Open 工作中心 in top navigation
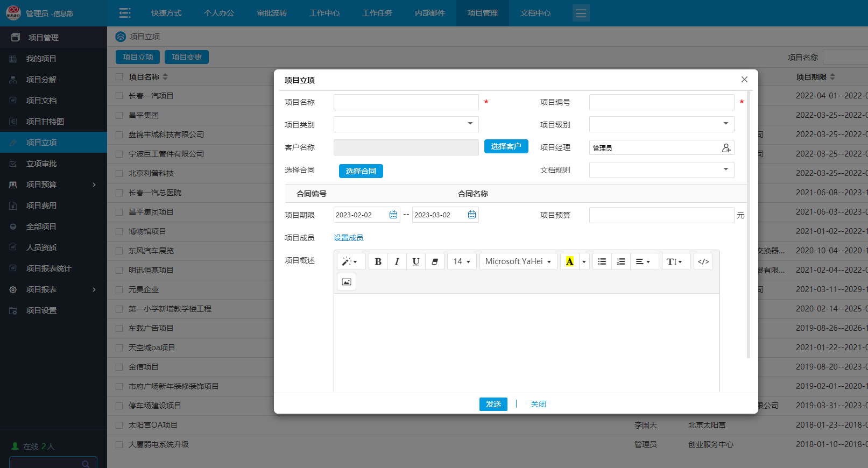Screen dimensions: 868x468 coord(324,13)
